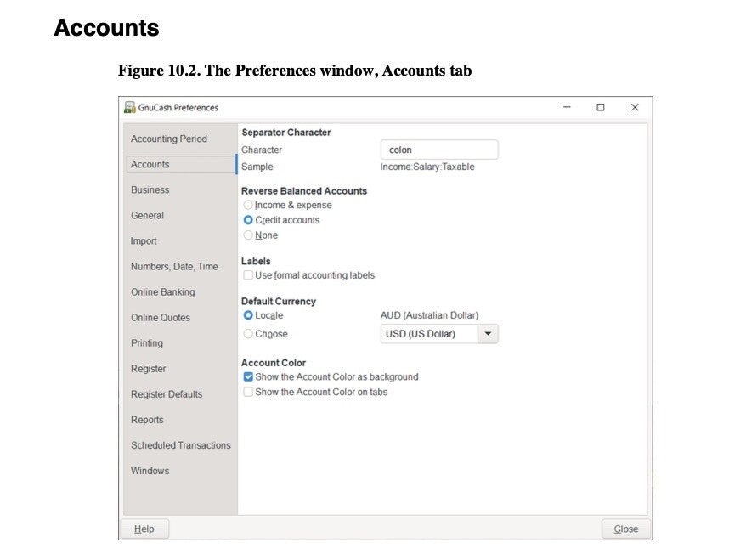Screen dimensions: 746x560
Task: Click inside the Character separator field
Action: tap(438, 149)
